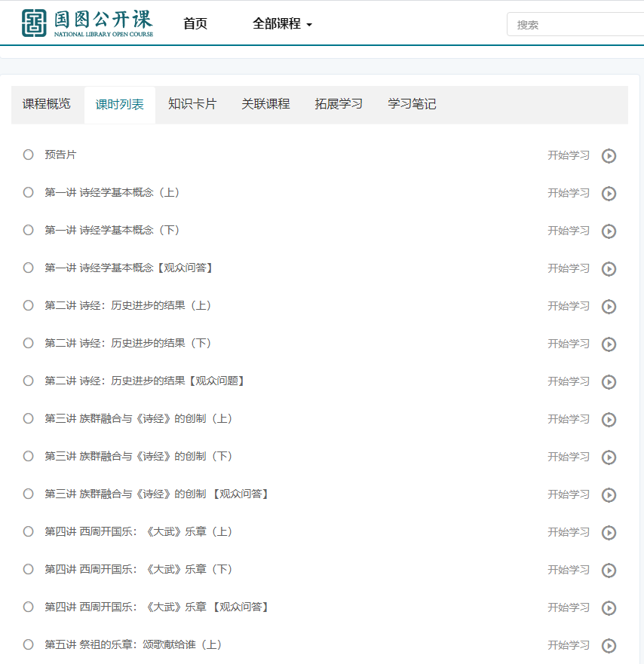Click play icon for 第四讲《大武》乐章（下）
Viewport: 644px width, 664px height.
(609, 571)
